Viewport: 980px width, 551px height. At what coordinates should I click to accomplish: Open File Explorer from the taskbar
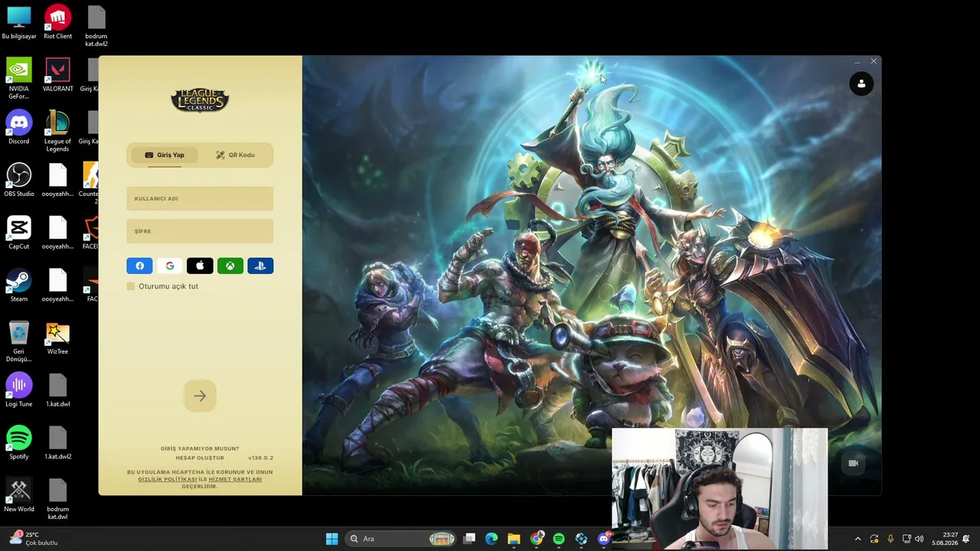(x=514, y=539)
